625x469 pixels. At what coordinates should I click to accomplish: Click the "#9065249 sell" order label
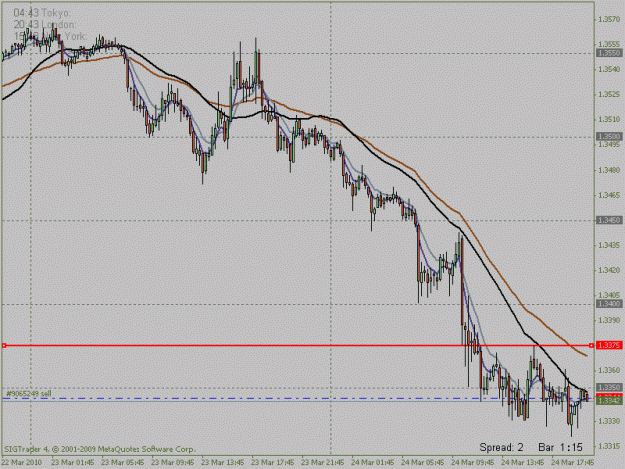coord(29,394)
